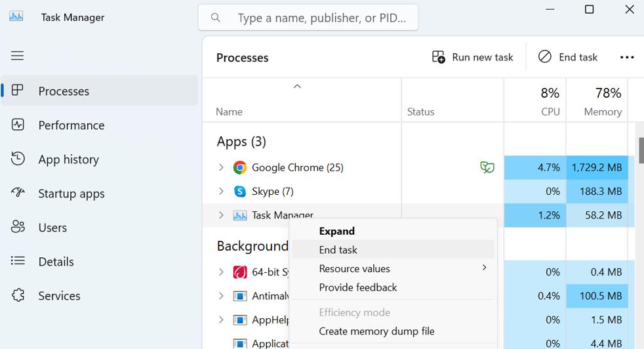Click the 4.7% CPU cell
This screenshot has width=644, height=349.
click(x=535, y=167)
